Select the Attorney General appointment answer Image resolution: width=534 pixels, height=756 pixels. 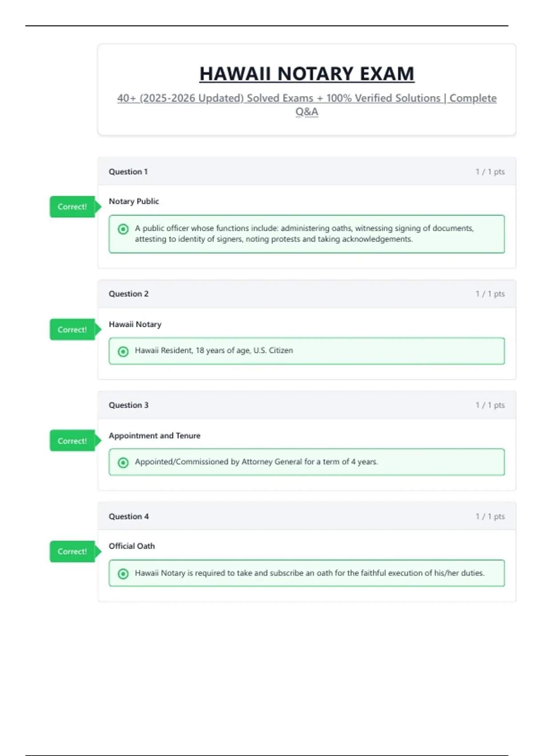point(307,462)
